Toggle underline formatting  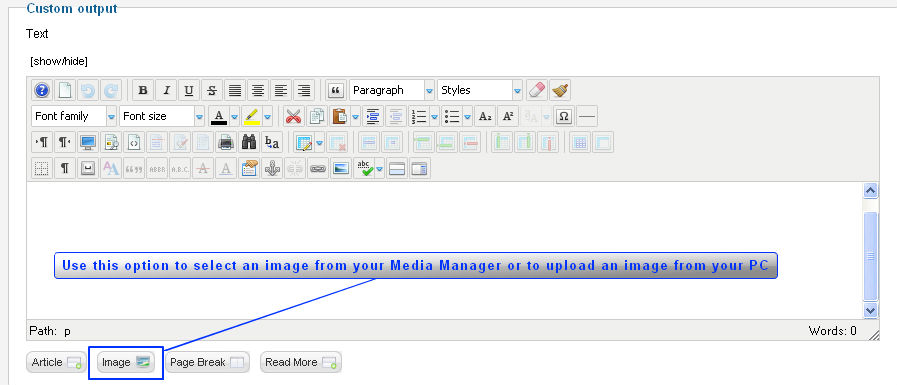189,90
